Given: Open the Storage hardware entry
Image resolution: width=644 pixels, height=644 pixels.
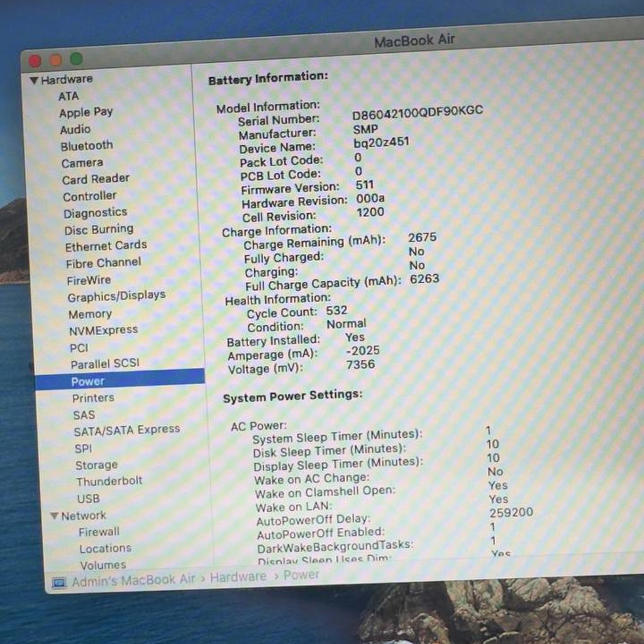Looking at the screenshot, I should click(96, 465).
